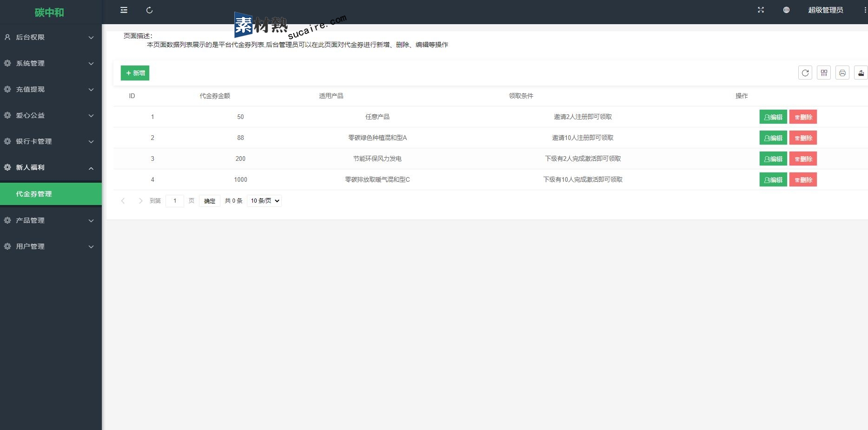868x430 pixels.
Task: Edit the 节能环保风力发电 row
Action: pos(773,159)
